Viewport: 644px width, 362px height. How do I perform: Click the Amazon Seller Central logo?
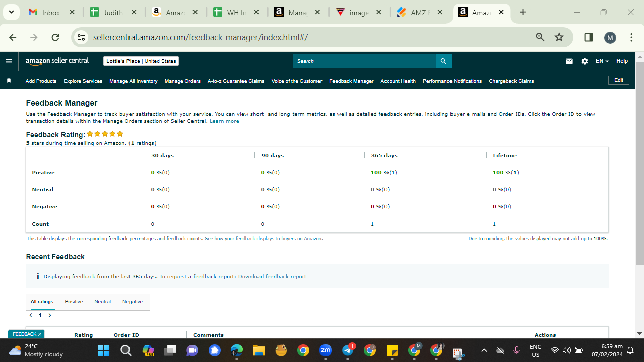pyautogui.click(x=57, y=61)
